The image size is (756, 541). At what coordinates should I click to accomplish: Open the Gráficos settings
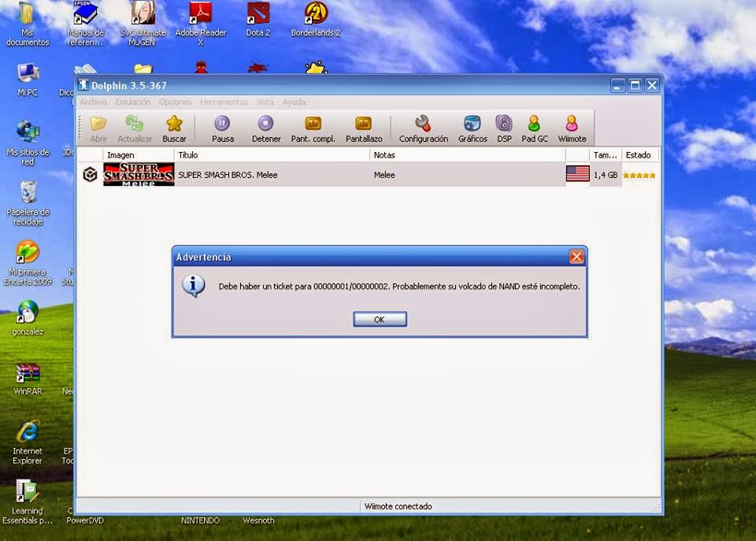pyautogui.click(x=472, y=126)
